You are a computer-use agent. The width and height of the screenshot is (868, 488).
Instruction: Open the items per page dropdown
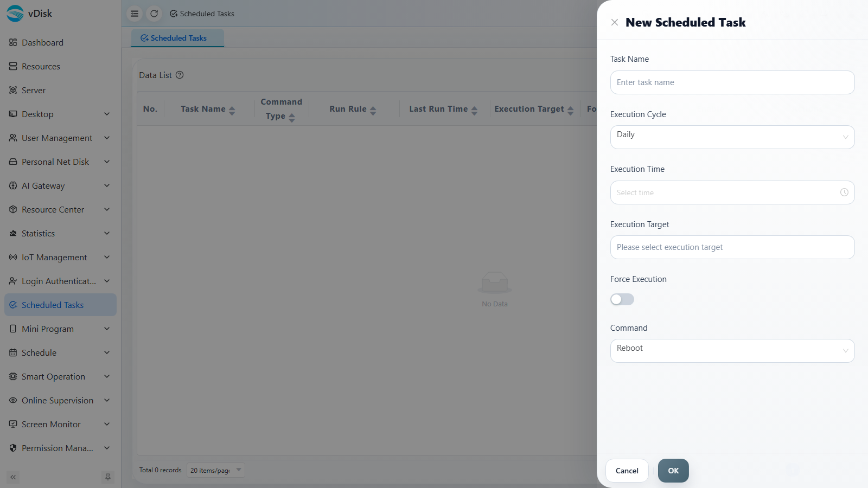pyautogui.click(x=216, y=470)
